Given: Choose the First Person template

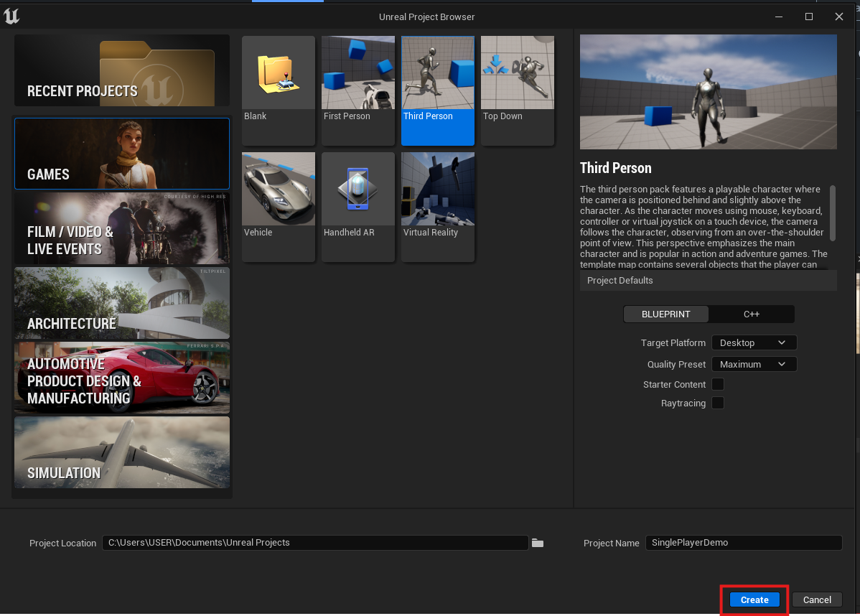Looking at the screenshot, I should pos(358,73).
